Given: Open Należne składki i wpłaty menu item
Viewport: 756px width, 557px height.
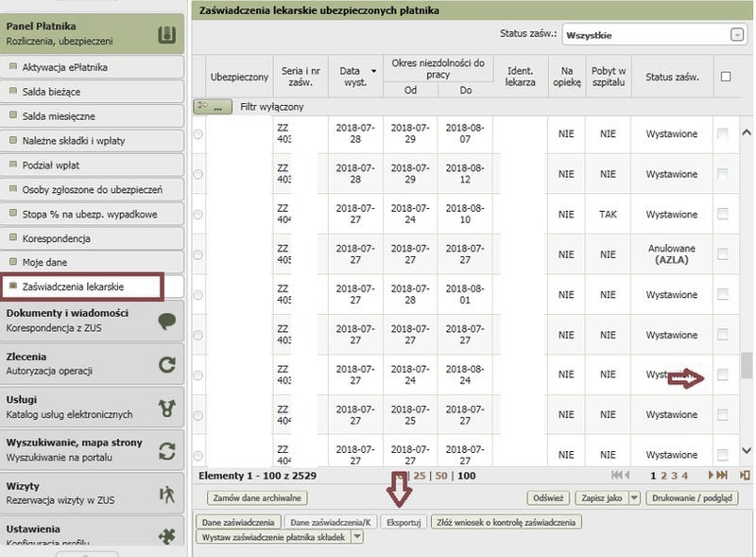Looking at the screenshot, I should (x=92, y=141).
